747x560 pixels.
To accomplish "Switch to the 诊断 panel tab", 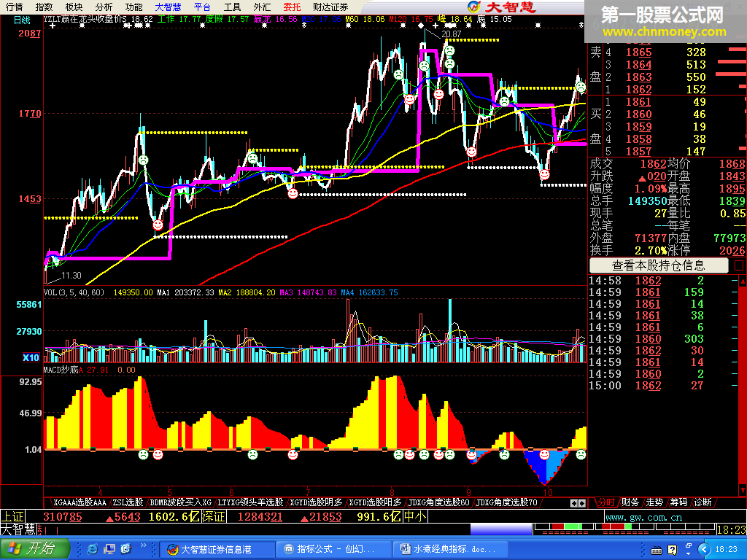I will [703, 502].
